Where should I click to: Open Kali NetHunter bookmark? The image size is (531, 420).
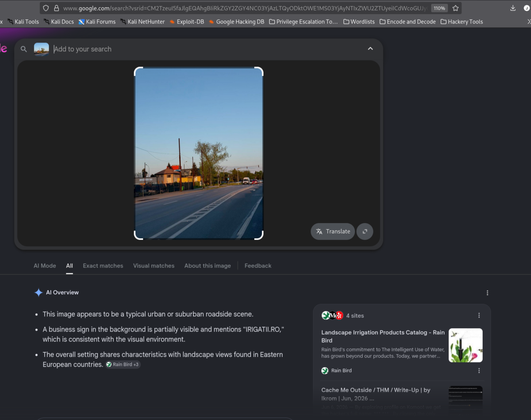[x=143, y=22]
